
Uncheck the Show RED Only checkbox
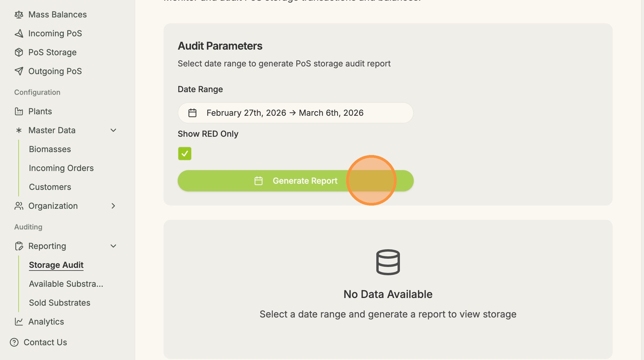(185, 154)
